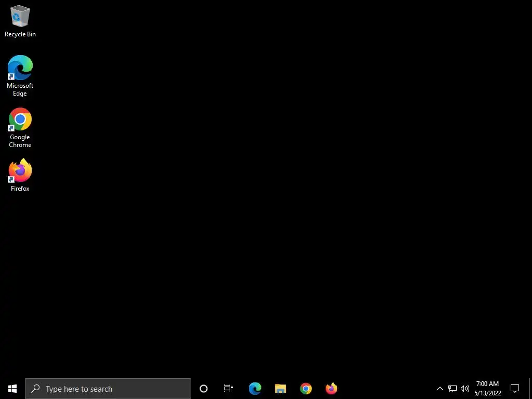
Task: Select the Firefox desktop shortcut
Action: [20, 176]
